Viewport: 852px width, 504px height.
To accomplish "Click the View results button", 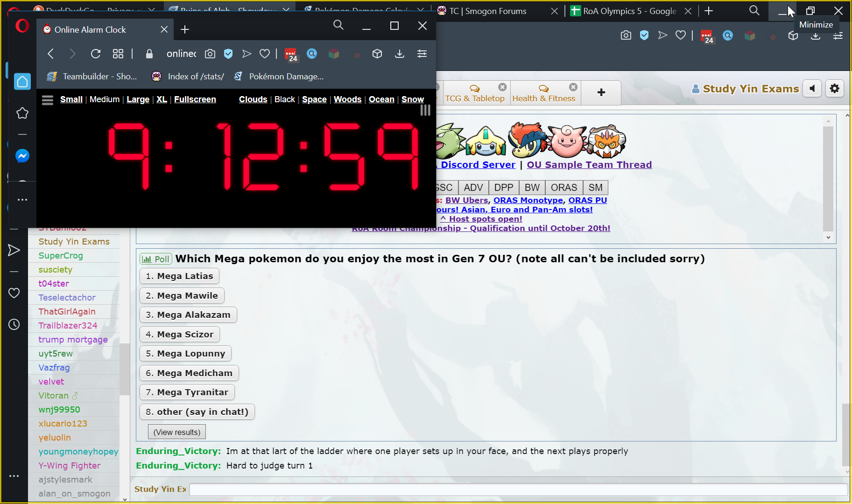I will point(177,432).
